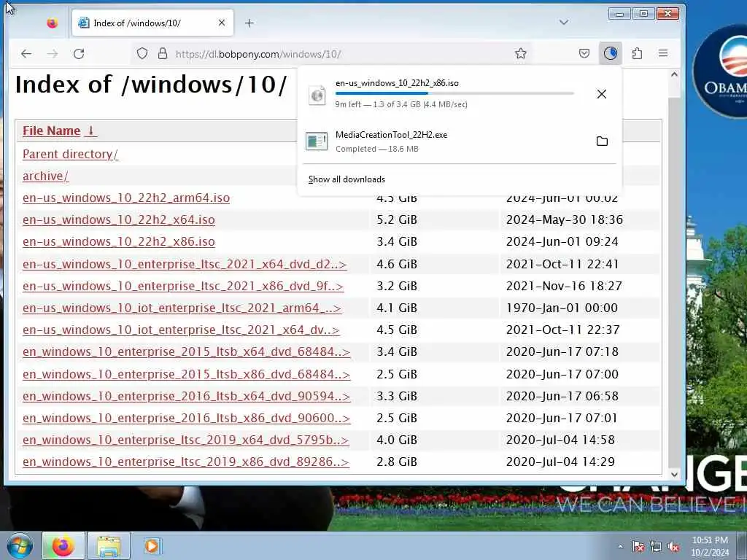Click the ISO download progress bar

454,94
